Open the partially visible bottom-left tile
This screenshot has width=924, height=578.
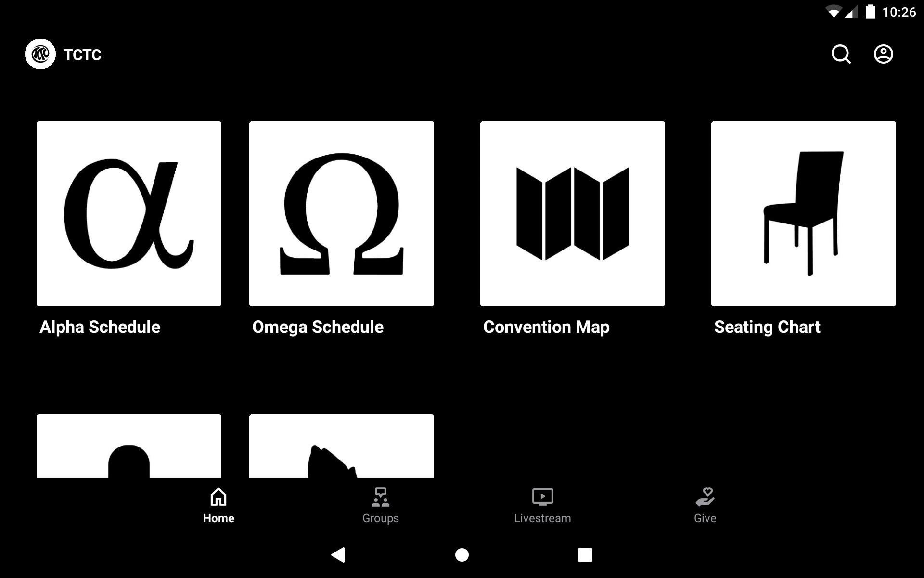(129, 447)
